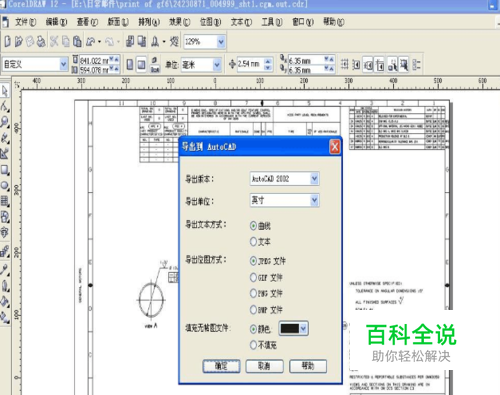The width and height of the screenshot is (500, 395).
Task: Click the Import toolbar icon
Action: pos(130,42)
